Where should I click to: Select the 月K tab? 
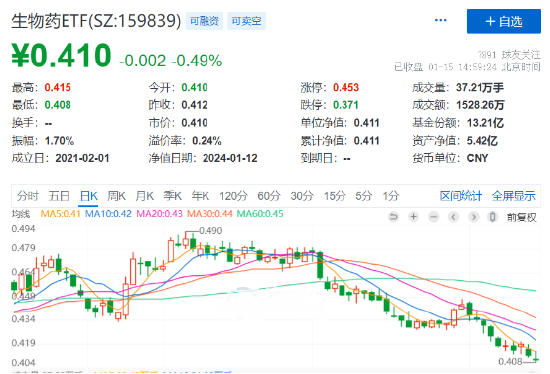pos(145,196)
